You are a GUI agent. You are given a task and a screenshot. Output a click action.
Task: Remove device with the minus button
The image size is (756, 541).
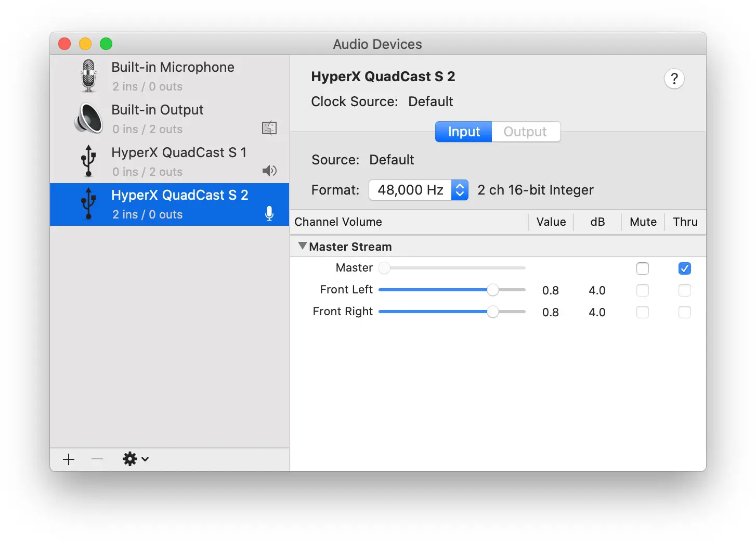[x=97, y=459]
